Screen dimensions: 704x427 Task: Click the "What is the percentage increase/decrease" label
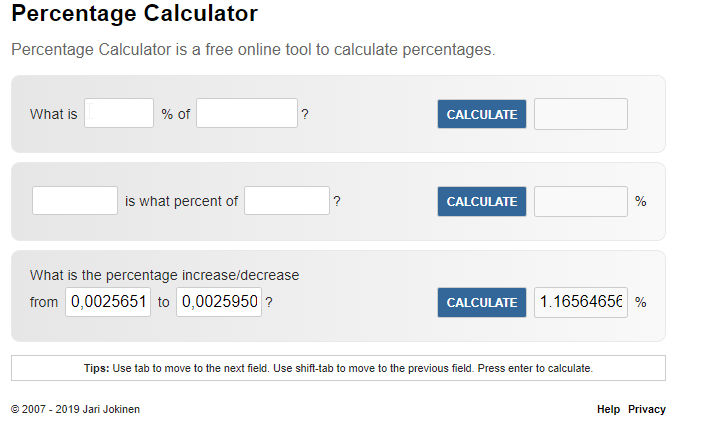[x=164, y=275]
